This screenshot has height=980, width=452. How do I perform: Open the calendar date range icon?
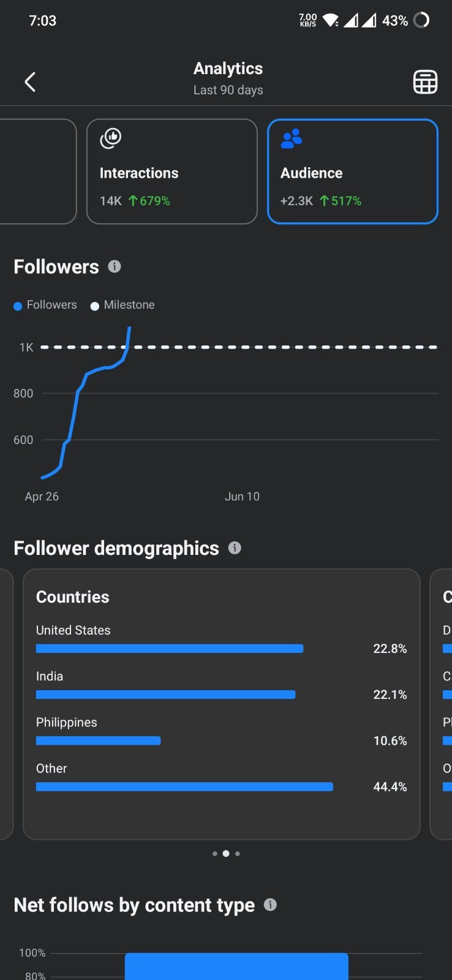(x=425, y=81)
